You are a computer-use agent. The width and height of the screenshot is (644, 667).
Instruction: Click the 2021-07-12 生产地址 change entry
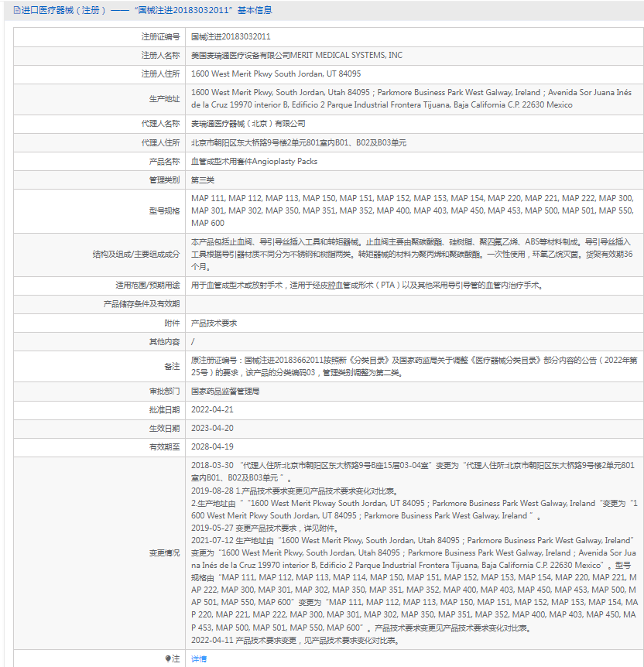(x=415, y=584)
